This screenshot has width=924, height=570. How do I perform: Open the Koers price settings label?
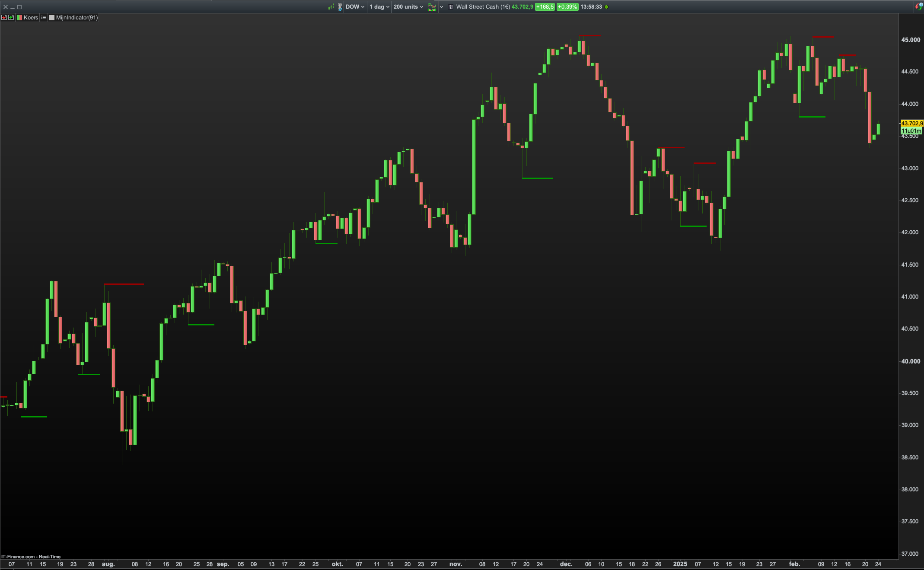point(31,18)
